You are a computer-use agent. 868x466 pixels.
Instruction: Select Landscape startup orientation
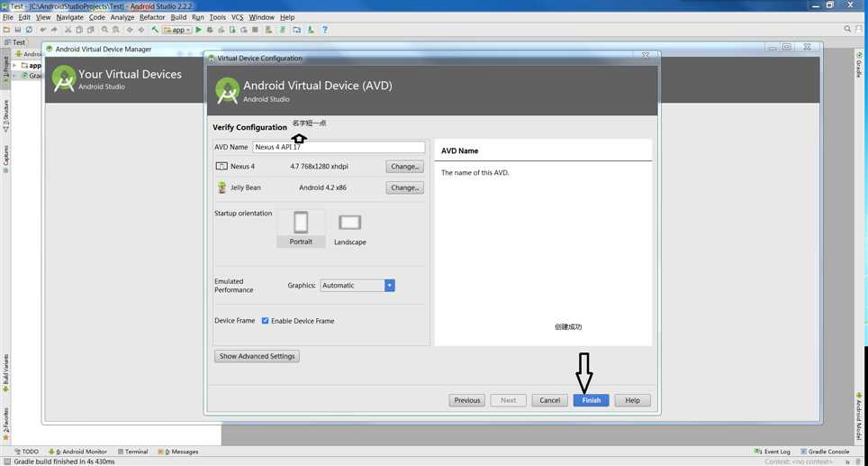[x=350, y=230]
